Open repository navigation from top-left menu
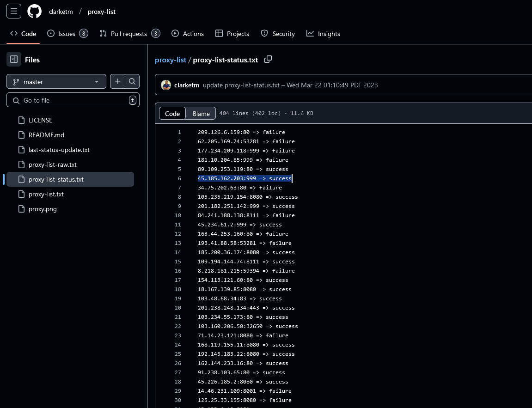 (13, 11)
